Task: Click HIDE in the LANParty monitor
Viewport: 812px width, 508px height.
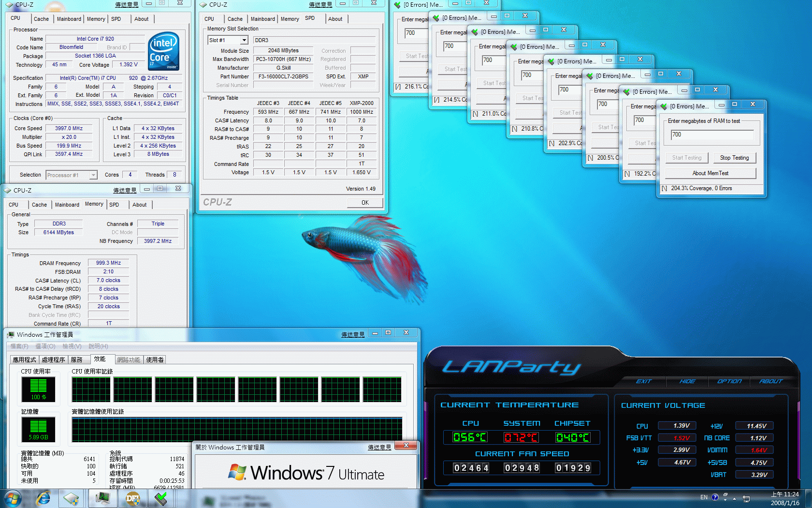Action: coord(687,381)
